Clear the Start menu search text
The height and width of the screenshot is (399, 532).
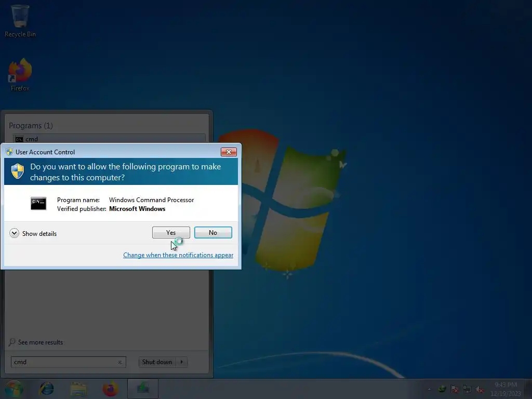[120, 362]
